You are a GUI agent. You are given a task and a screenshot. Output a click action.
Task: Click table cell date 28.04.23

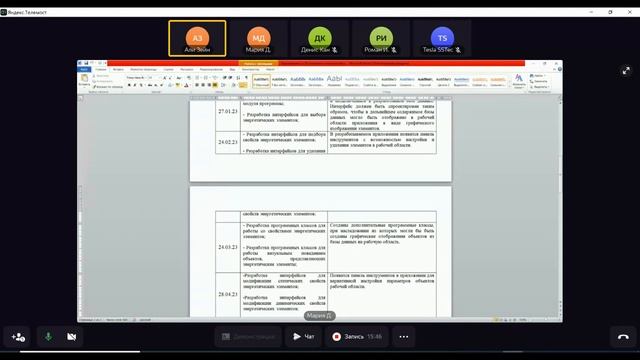pyautogui.click(x=228, y=294)
